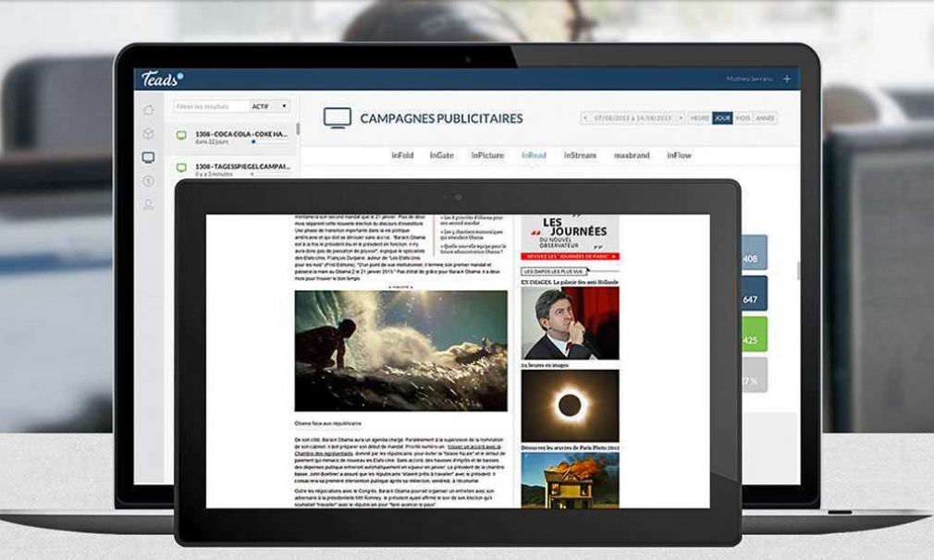The width and height of the screenshot is (934, 560).
Task: Switch granularity to MOIS
Action: coord(743,117)
